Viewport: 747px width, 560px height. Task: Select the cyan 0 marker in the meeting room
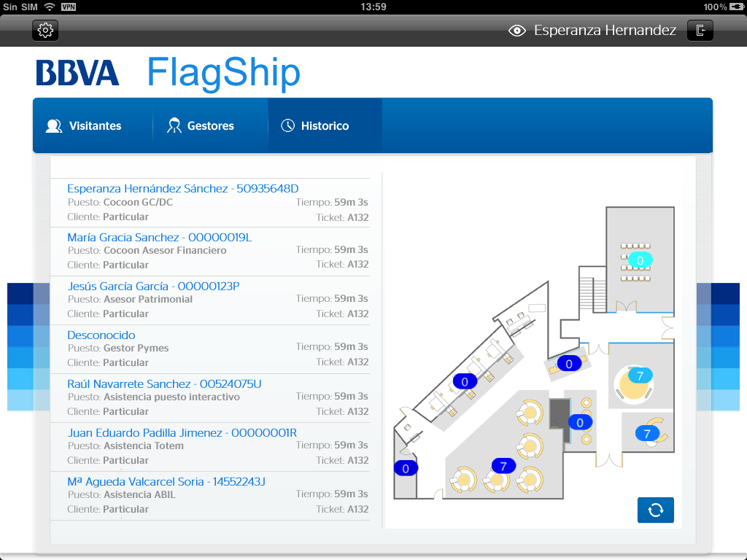pos(640,260)
